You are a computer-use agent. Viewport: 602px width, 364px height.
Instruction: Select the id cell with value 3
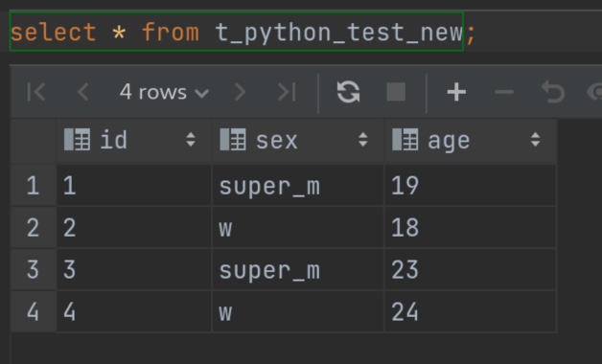coord(134,269)
